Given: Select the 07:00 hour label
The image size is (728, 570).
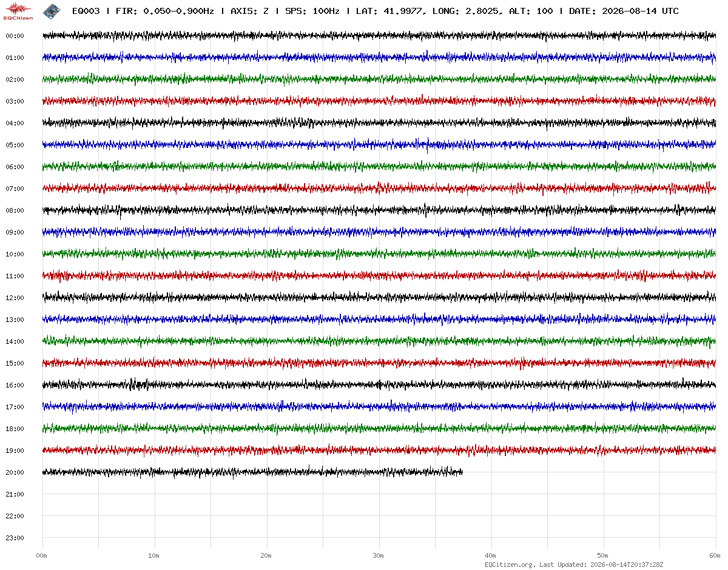Looking at the screenshot, I should click(x=15, y=189).
